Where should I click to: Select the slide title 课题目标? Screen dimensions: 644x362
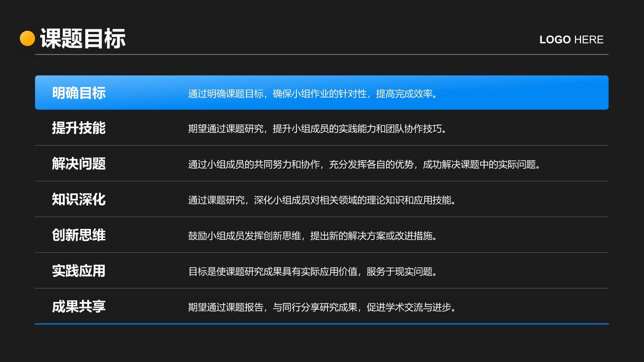tap(83, 39)
